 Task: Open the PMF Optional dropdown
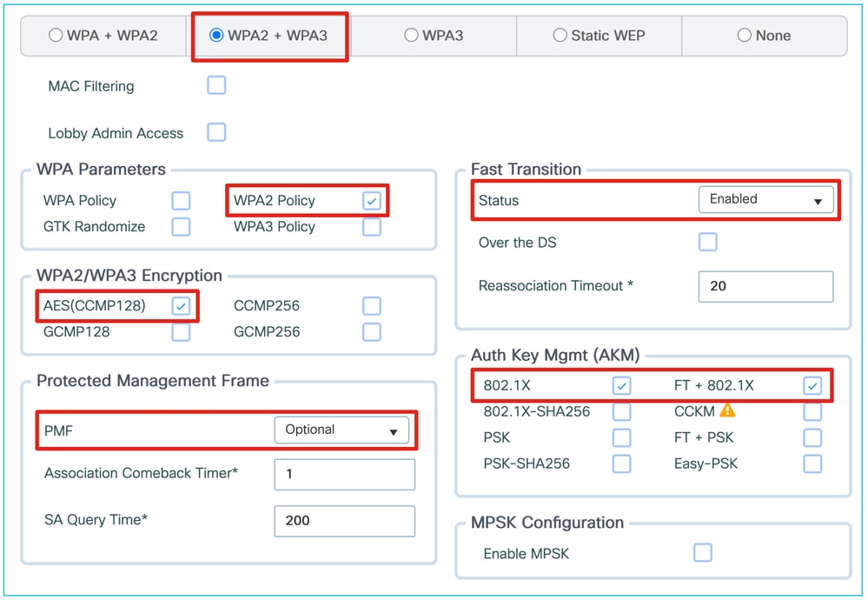pyautogui.click(x=341, y=430)
